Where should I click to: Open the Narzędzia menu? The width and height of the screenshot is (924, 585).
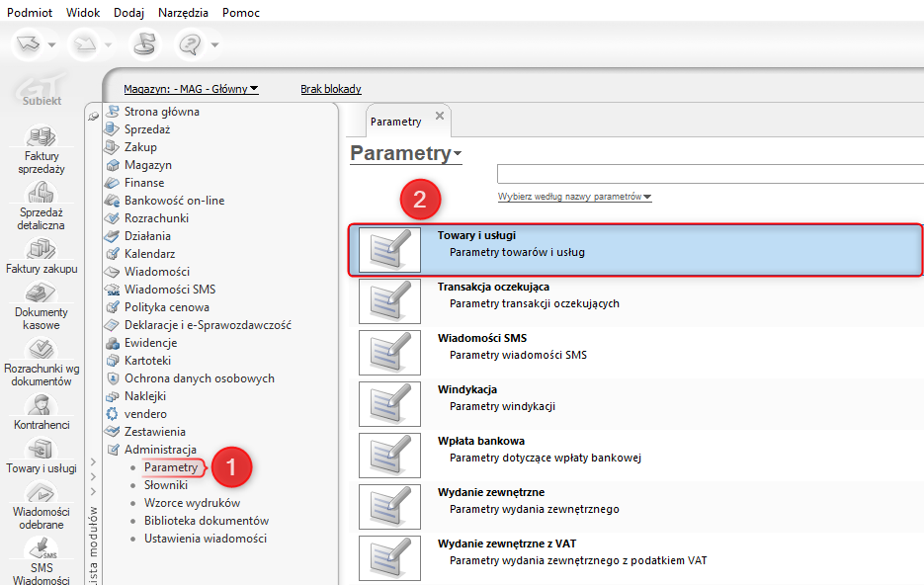click(183, 13)
